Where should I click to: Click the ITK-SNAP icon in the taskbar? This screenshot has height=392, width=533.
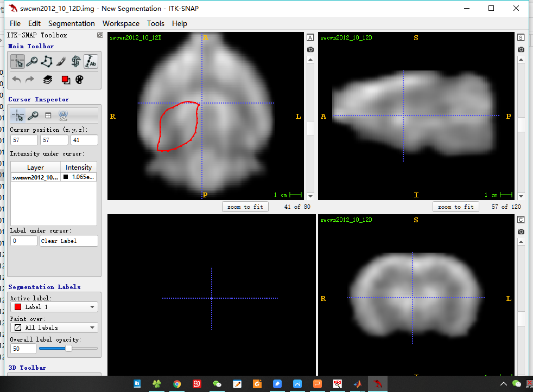(377, 384)
